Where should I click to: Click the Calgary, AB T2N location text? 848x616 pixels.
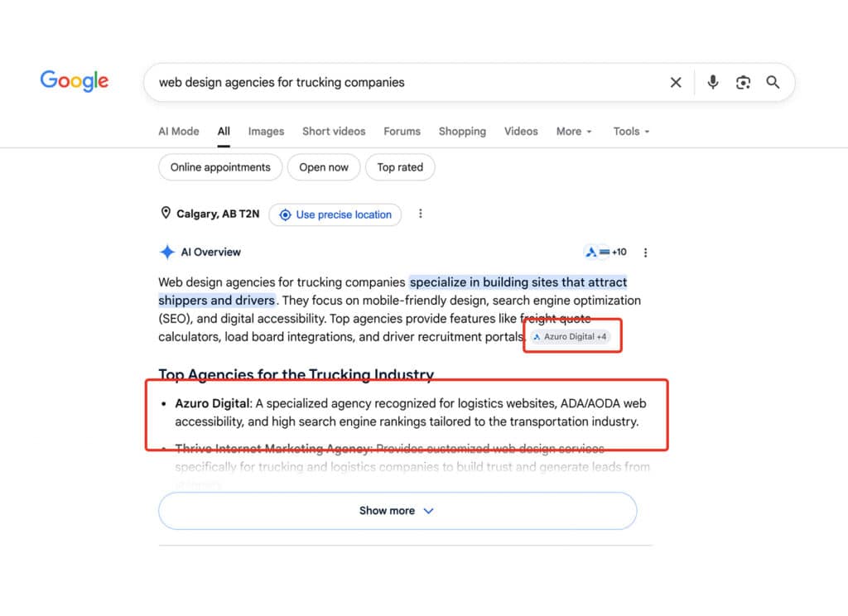[218, 214]
